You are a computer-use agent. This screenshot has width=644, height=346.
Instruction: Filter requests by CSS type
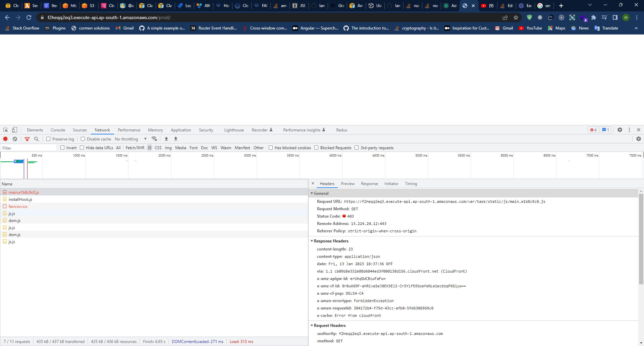158,148
